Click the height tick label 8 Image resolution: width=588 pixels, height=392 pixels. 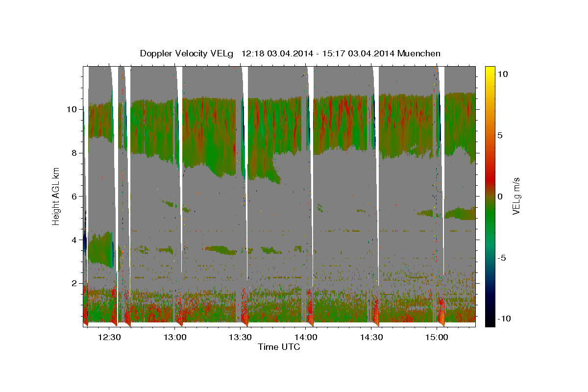(x=73, y=152)
